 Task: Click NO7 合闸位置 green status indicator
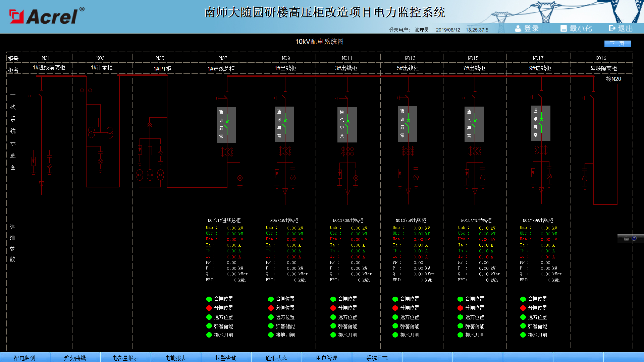point(209,299)
